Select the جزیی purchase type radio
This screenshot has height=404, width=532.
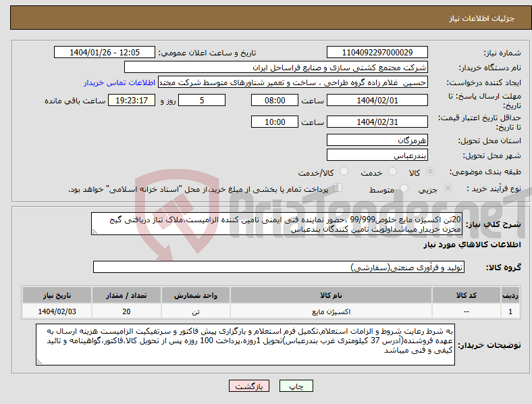[x=448, y=188]
